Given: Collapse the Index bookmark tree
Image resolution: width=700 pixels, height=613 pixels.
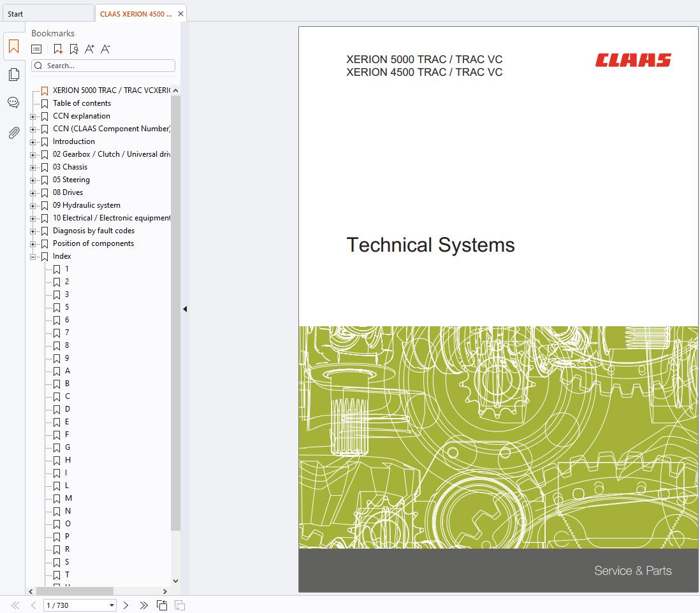Looking at the screenshot, I should pos(33,257).
